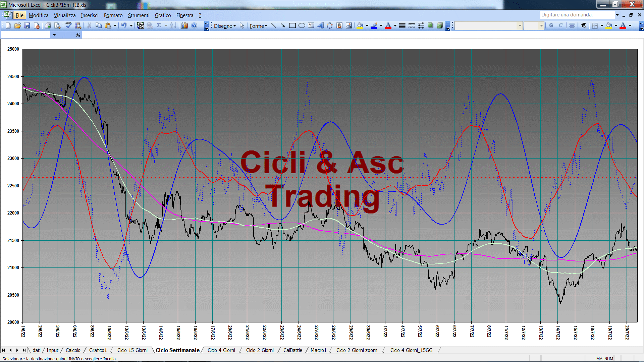Select the Line drawing tool
This screenshot has width=644, height=362.
(x=273, y=25)
